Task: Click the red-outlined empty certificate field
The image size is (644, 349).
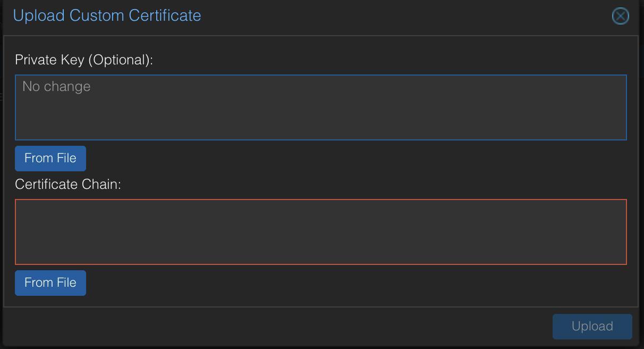Action: 321,232
